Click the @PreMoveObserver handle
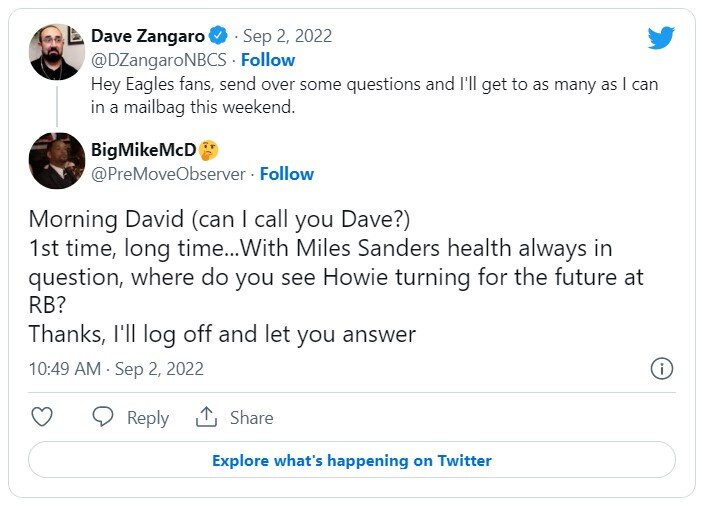The image size is (702, 507). pos(168,174)
